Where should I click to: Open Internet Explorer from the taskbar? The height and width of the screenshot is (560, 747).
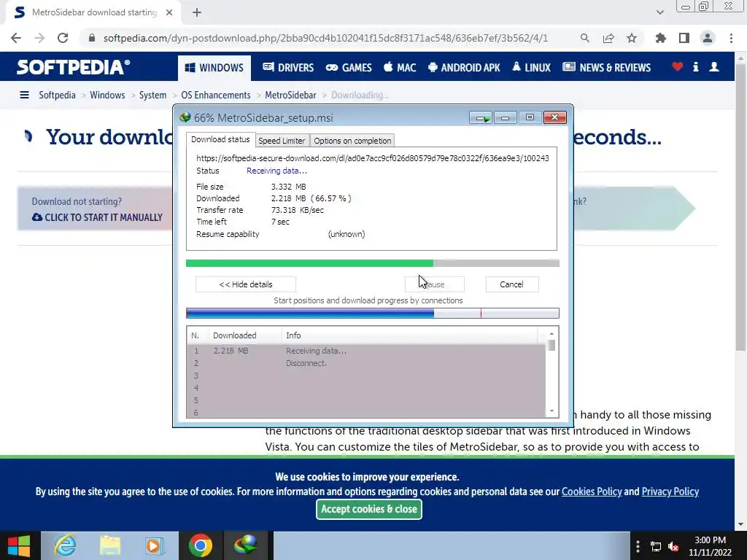pyautogui.click(x=65, y=545)
